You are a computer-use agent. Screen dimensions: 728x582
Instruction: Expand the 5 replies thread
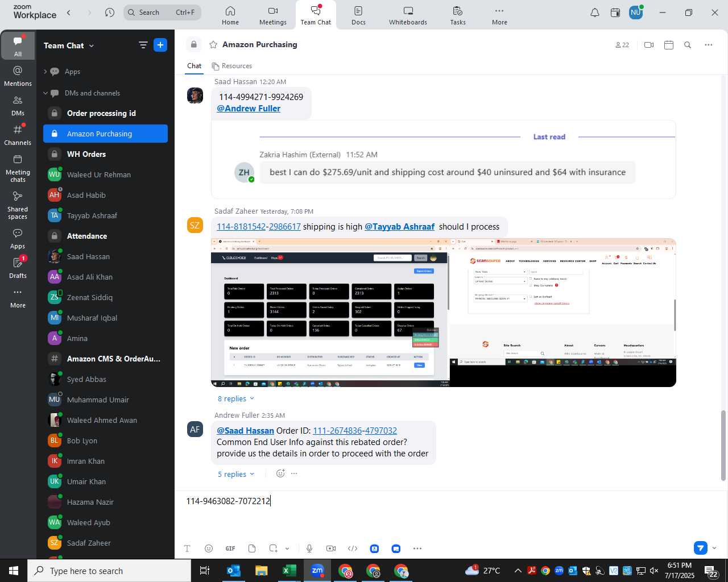pyautogui.click(x=236, y=475)
